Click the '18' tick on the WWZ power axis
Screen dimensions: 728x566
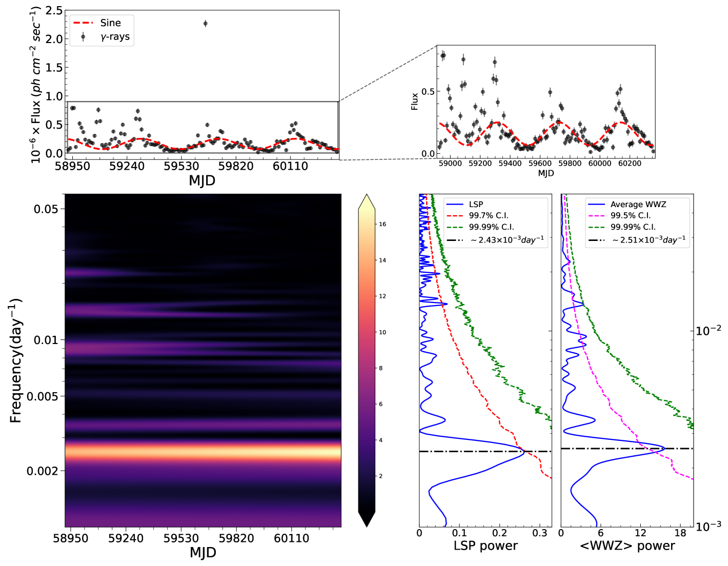(680, 533)
